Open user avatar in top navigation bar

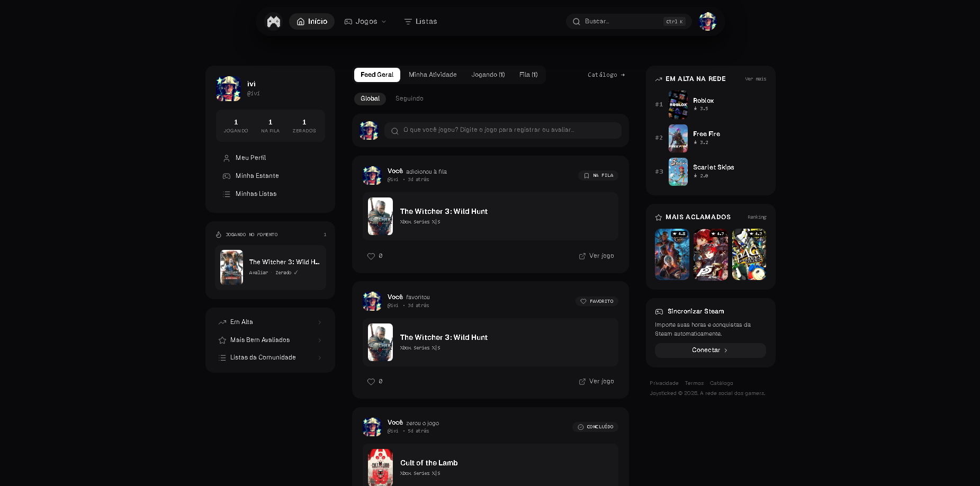[707, 21]
